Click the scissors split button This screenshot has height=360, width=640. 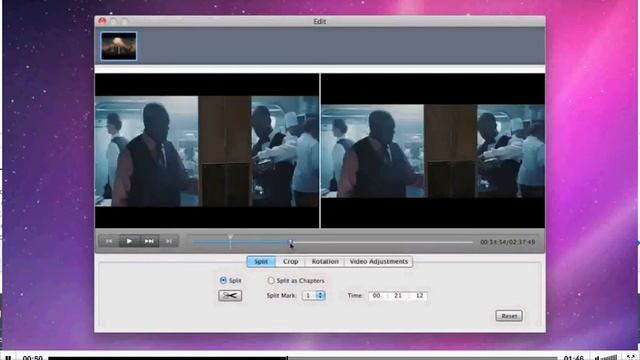click(230, 296)
